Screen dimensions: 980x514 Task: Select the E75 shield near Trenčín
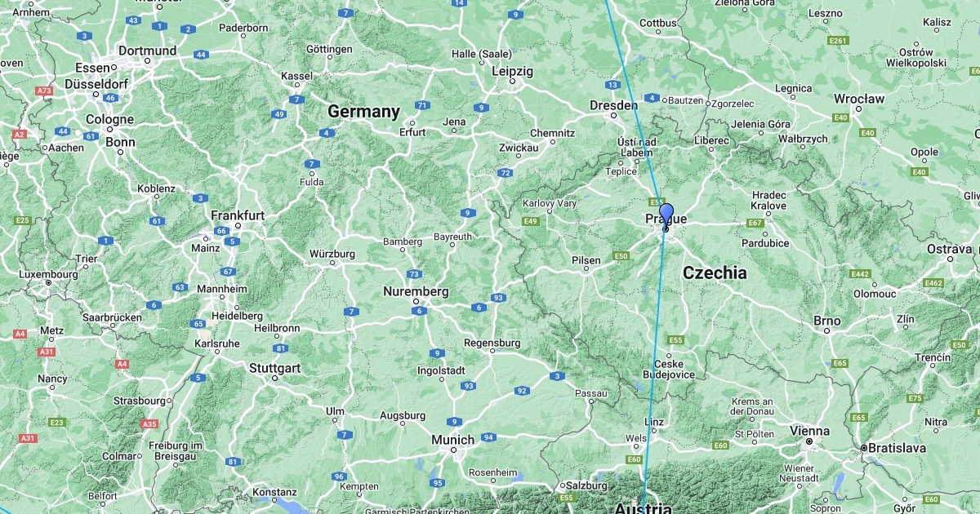click(915, 398)
